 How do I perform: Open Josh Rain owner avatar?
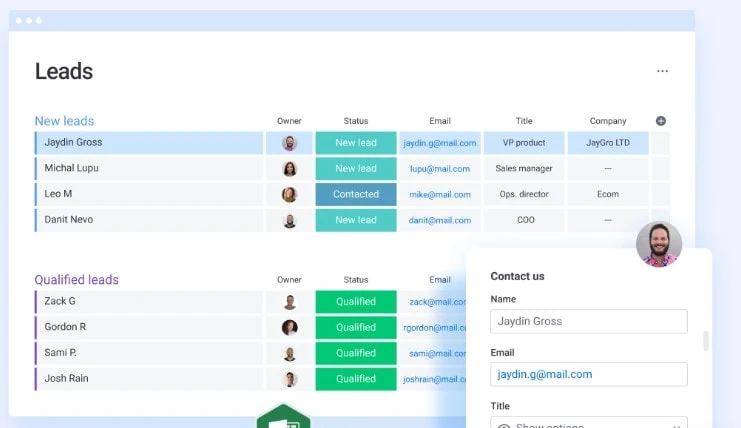pos(289,379)
